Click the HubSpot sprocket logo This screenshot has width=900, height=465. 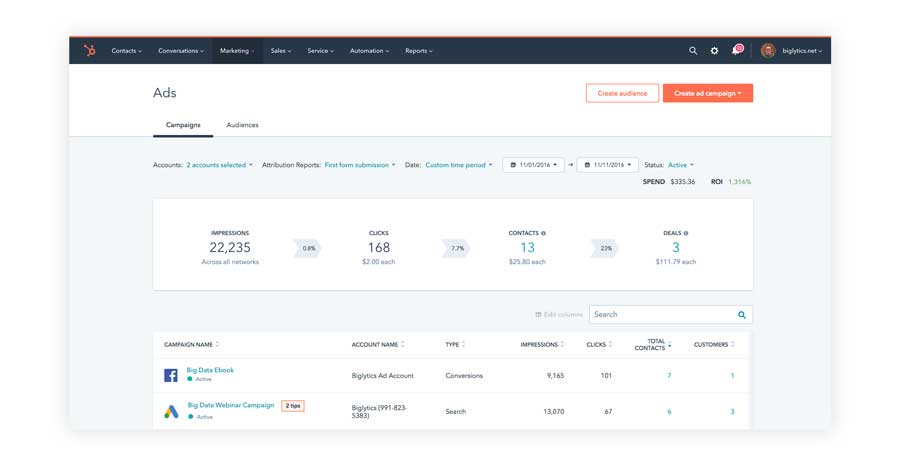click(90, 51)
